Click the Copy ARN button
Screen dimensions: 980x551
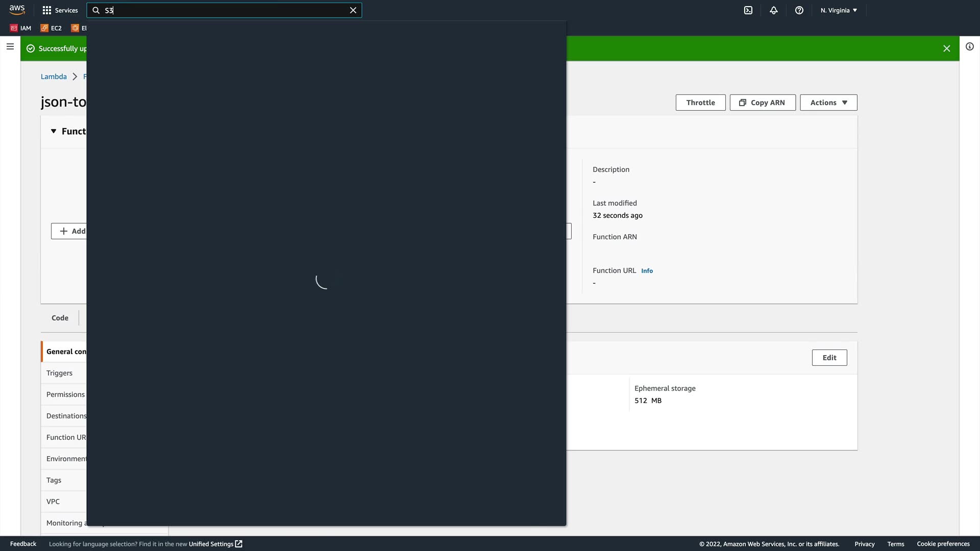[762, 103]
